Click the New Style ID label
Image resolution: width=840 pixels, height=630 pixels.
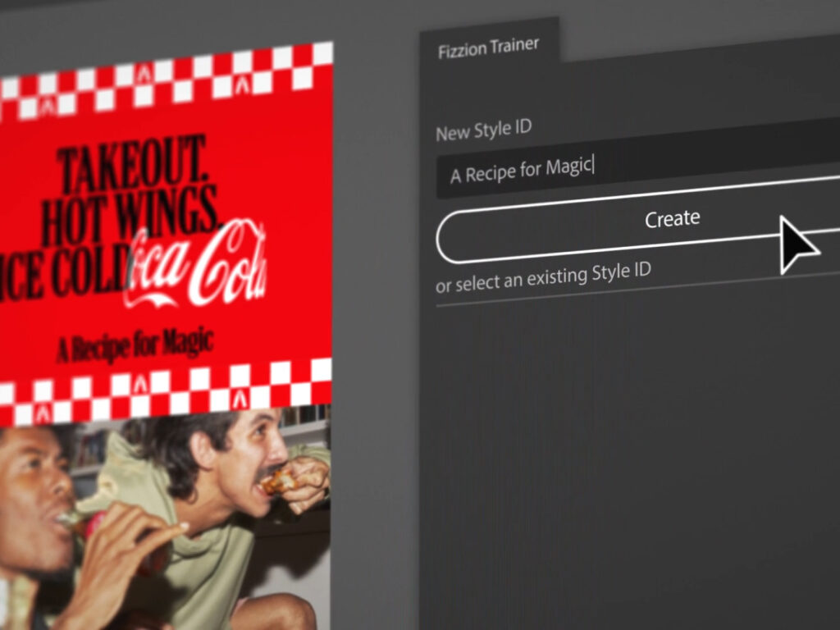point(483,130)
